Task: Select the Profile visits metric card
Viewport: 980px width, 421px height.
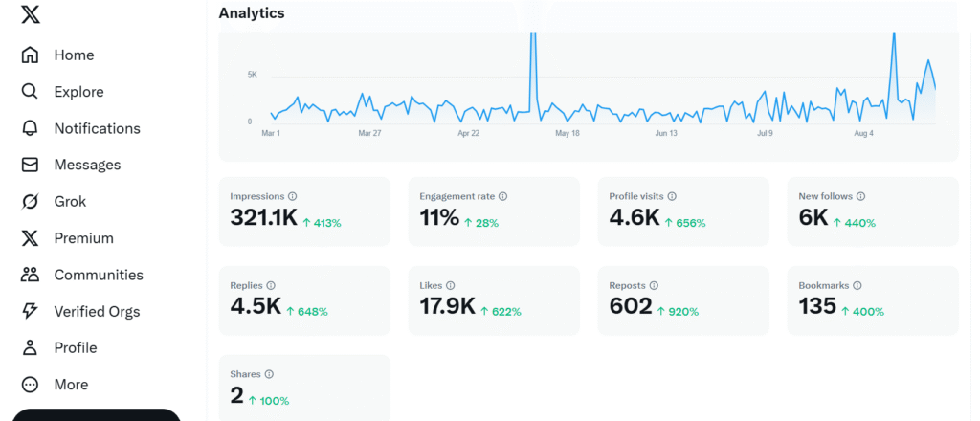Action: pyautogui.click(x=682, y=211)
